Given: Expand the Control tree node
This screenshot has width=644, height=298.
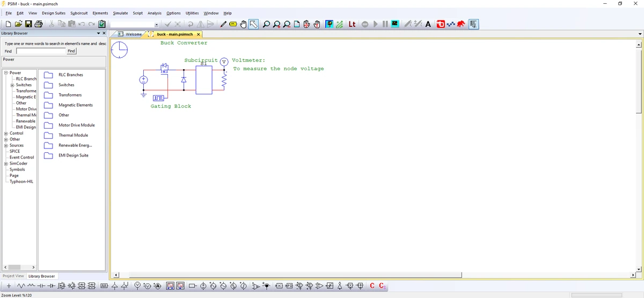Looking at the screenshot, I should [x=5, y=133].
